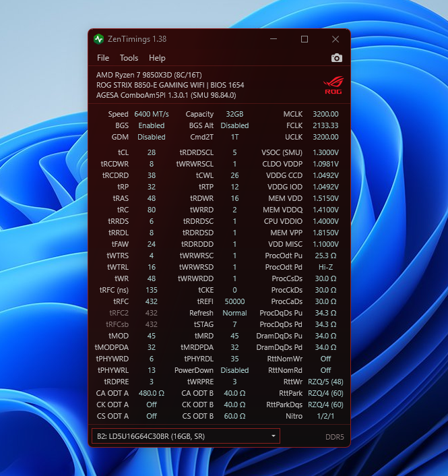Screen dimensions: 448x476
Task: Open the File menu
Action: pyautogui.click(x=103, y=58)
